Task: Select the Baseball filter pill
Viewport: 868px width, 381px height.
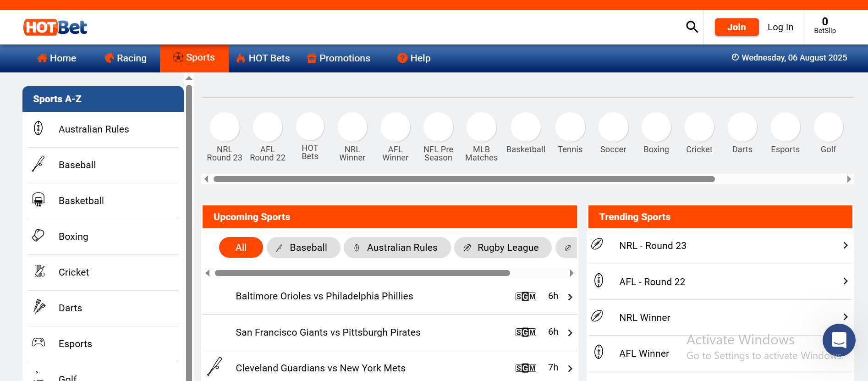Action: [x=303, y=248]
